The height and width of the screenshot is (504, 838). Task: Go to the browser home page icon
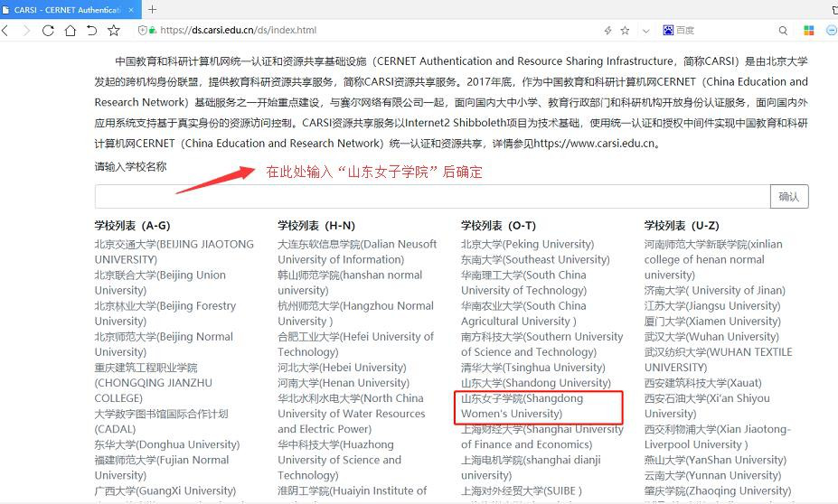pyautogui.click(x=70, y=30)
